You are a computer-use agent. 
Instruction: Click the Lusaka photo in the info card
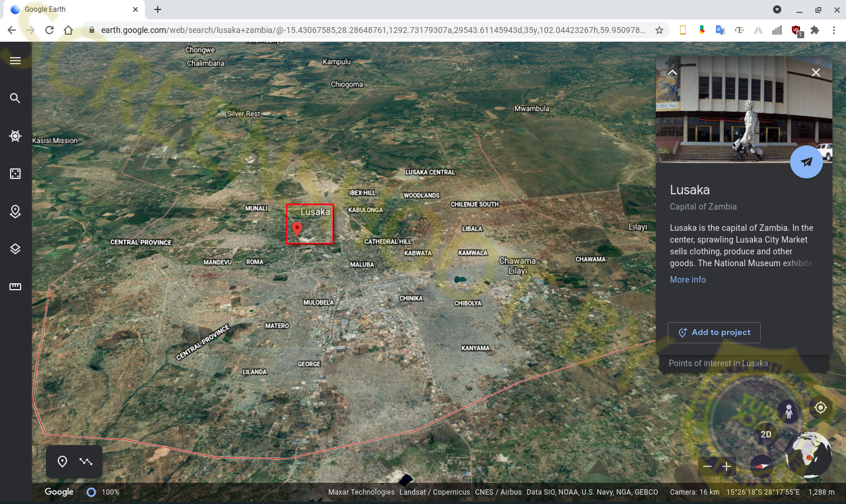point(744,110)
